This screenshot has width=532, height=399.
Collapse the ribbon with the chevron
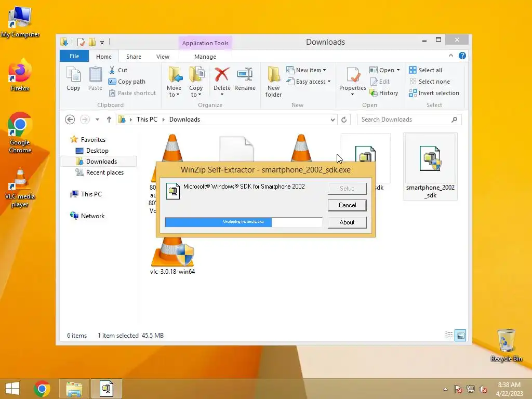(x=451, y=56)
